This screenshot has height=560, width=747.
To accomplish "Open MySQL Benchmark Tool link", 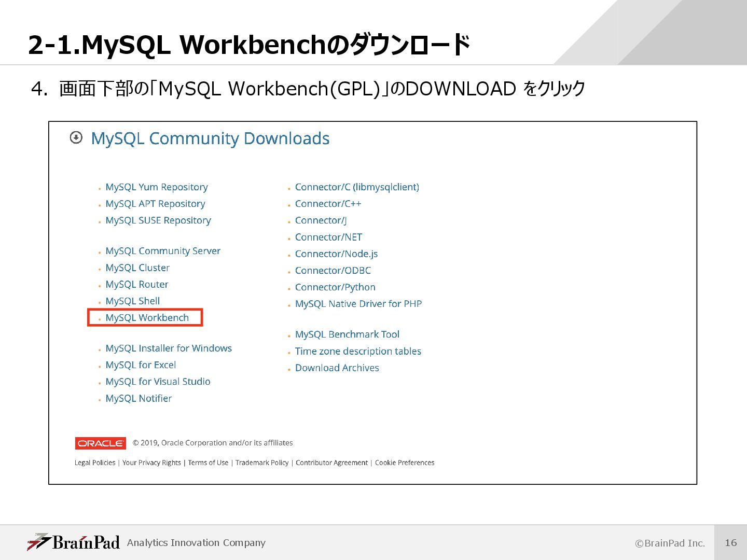I will pos(347,334).
